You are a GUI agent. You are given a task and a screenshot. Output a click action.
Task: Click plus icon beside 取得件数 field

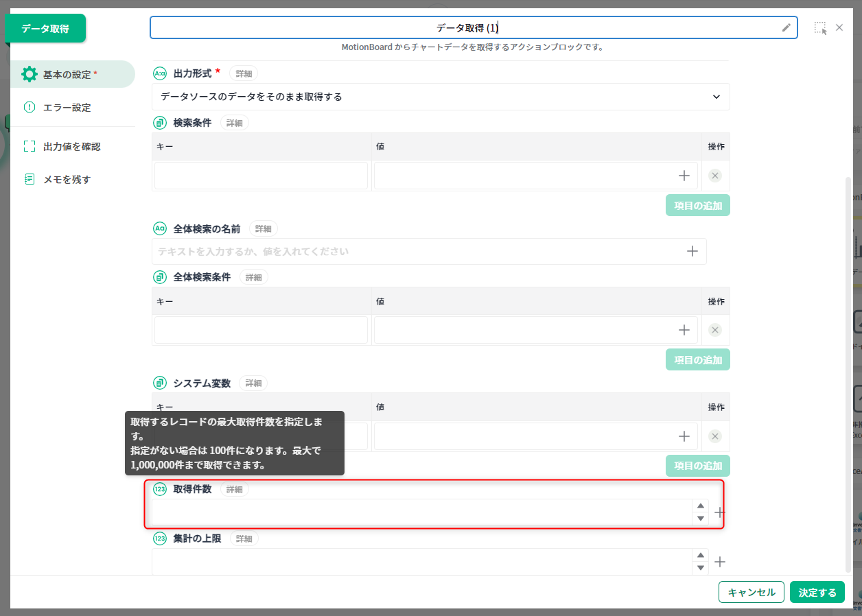pos(720,512)
